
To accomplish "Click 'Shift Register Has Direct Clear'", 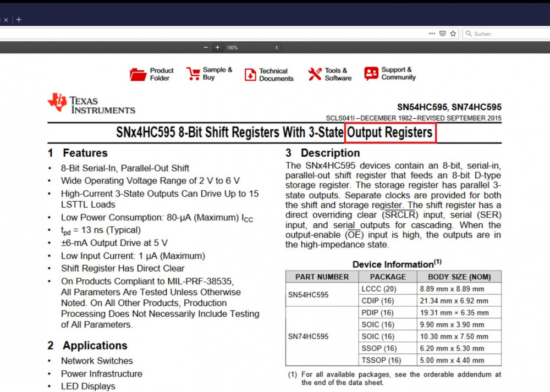I will pos(123,269).
